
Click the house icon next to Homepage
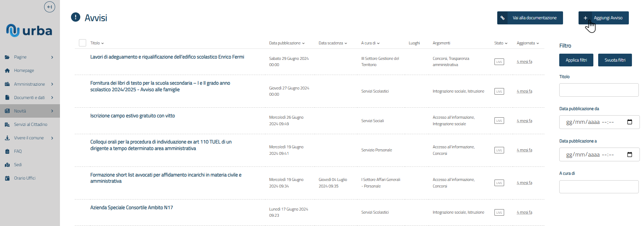[x=7, y=71]
